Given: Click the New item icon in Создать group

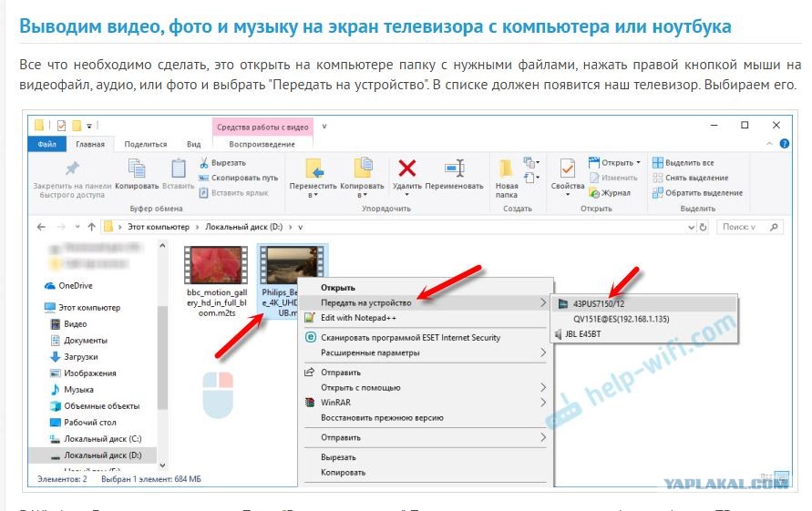Looking at the screenshot, I should (530, 162).
